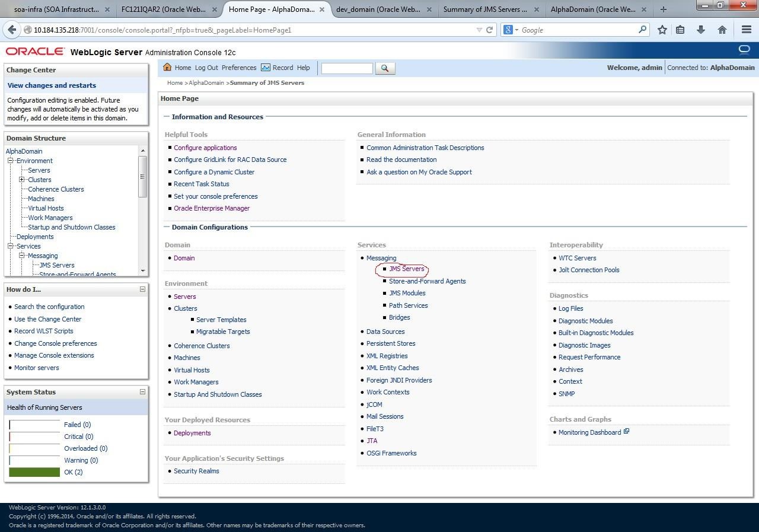This screenshot has height=532, width=759.
Task: Open the browser downloads arrow icon
Action: (x=701, y=30)
